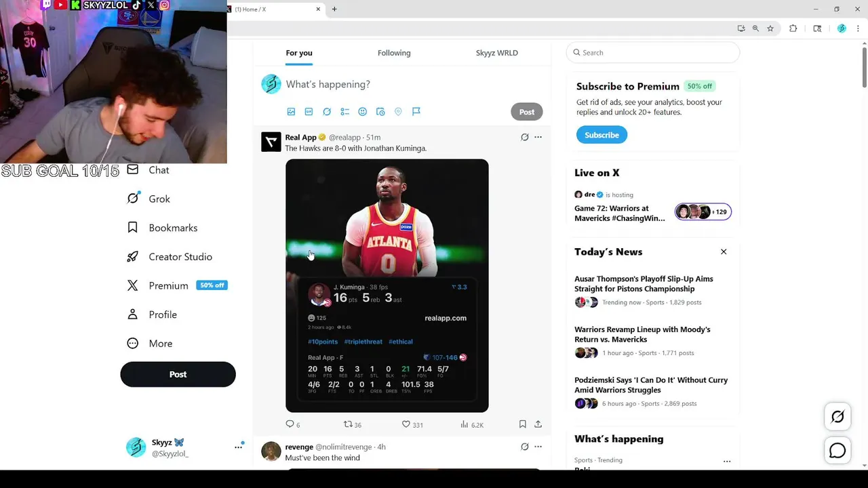This screenshot has height=488, width=868.
Task: Open floating messages chat button
Action: [x=837, y=450]
